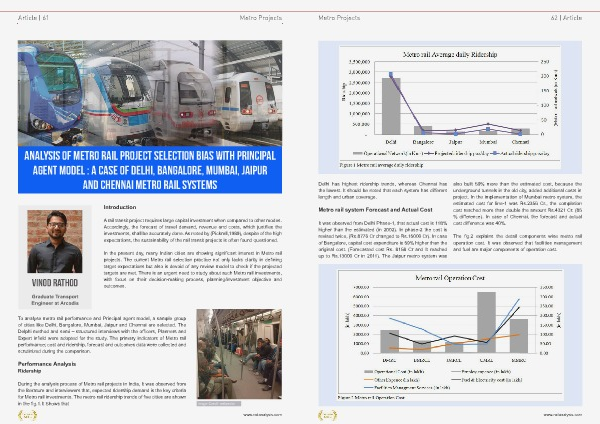
Task: Click the "Article | 61" page header
Action: coord(33,18)
